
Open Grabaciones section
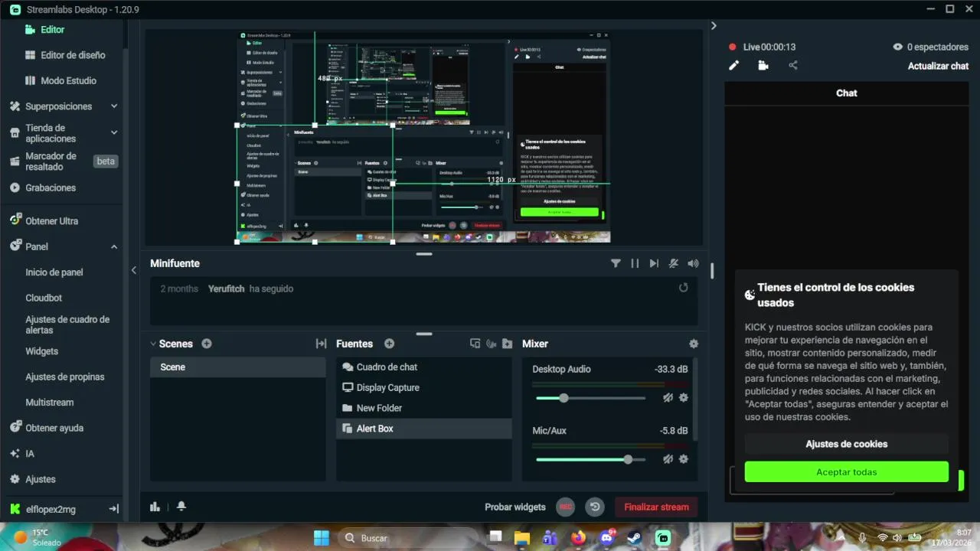(x=51, y=187)
